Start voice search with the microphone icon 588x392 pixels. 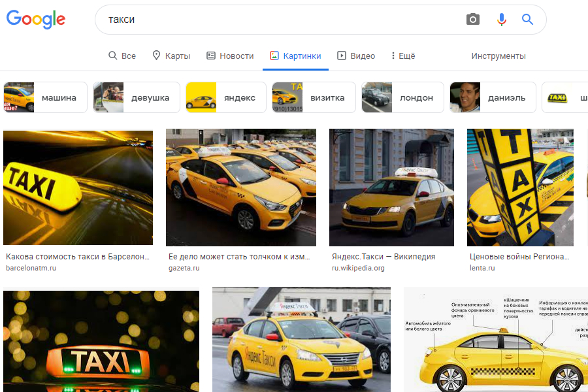(x=501, y=20)
